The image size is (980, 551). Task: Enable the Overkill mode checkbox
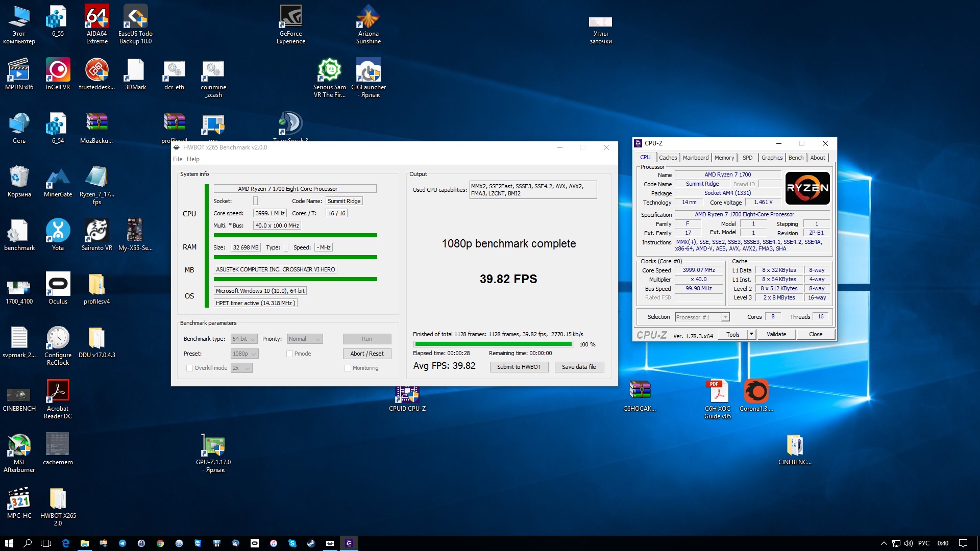click(x=190, y=368)
